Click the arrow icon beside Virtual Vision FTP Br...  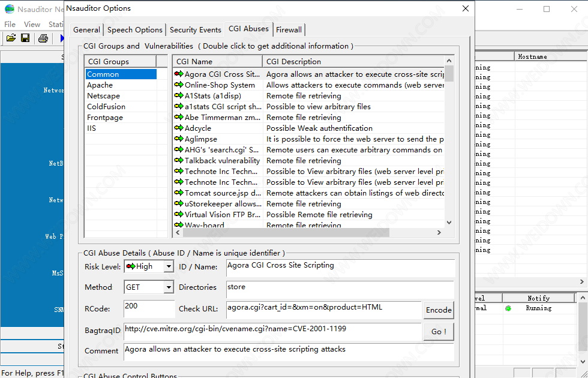tap(179, 215)
